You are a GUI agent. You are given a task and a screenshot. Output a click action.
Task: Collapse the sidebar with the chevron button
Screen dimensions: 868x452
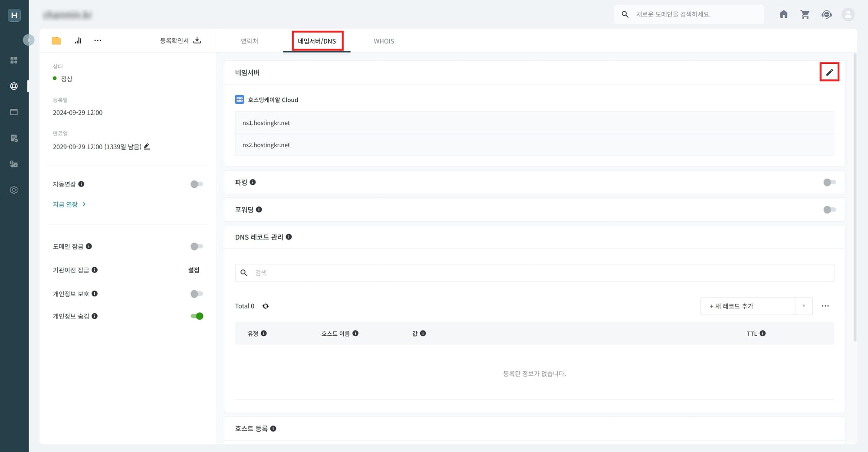pyautogui.click(x=29, y=39)
